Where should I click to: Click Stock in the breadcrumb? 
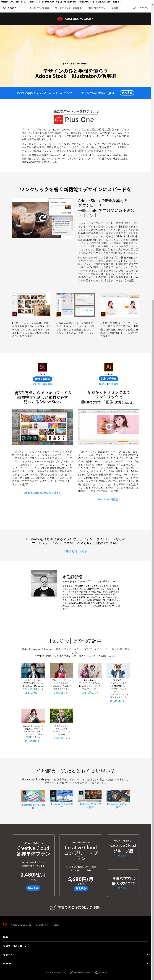pyautogui.click(x=56, y=925)
